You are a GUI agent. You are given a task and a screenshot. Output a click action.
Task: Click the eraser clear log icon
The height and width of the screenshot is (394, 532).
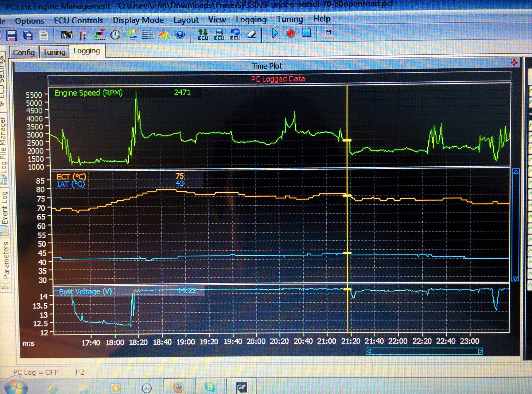tap(252, 34)
